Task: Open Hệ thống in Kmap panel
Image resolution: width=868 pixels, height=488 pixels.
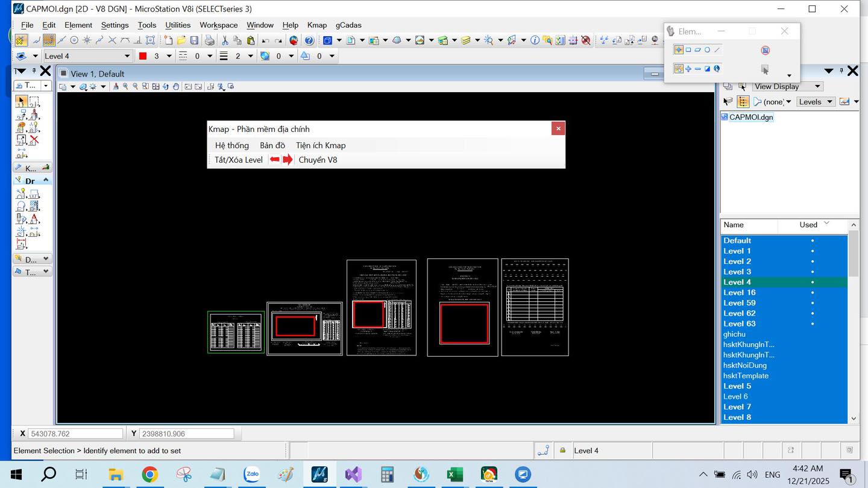Action: point(232,145)
